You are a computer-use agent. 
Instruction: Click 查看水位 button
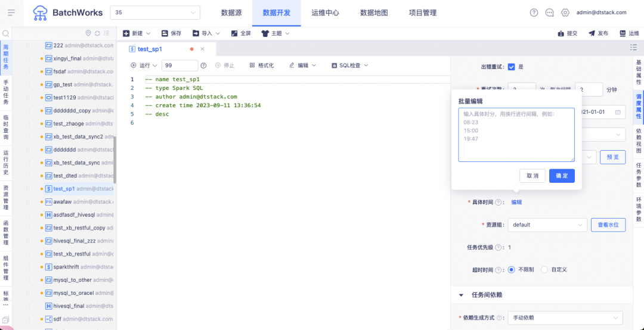[x=608, y=225]
